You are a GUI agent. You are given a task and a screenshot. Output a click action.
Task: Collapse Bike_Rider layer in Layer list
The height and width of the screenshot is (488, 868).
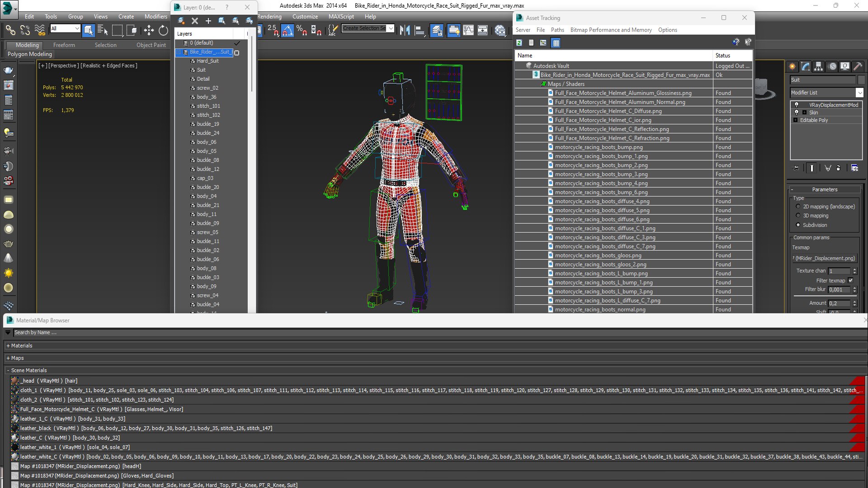coord(179,52)
